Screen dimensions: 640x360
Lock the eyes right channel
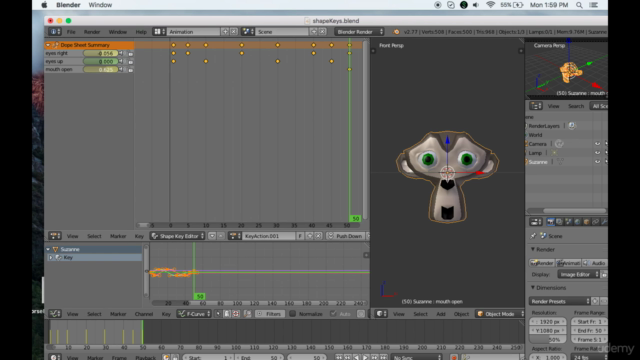pos(131,53)
